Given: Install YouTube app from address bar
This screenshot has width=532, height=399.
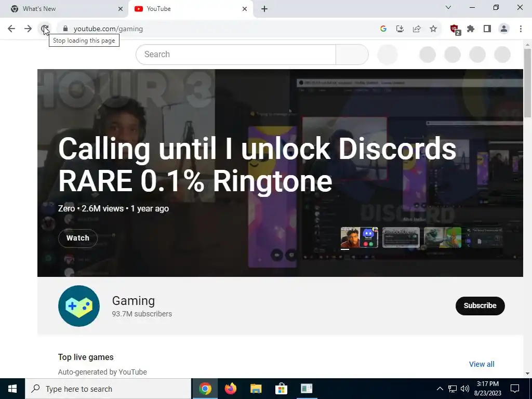Looking at the screenshot, I should [x=400, y=29].
